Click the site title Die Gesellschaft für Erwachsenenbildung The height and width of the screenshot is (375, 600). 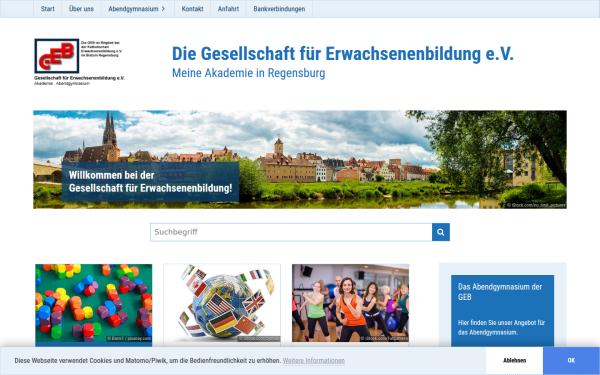pos(342,54)
